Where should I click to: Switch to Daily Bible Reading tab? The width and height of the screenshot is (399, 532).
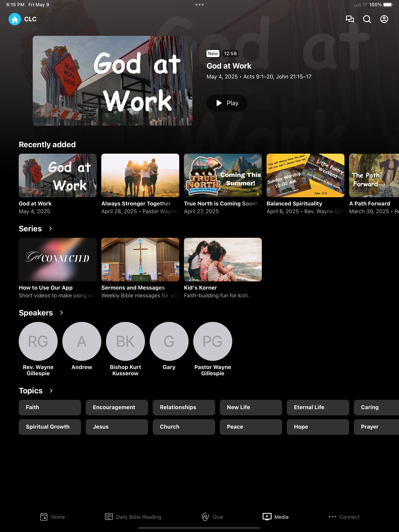133,517
